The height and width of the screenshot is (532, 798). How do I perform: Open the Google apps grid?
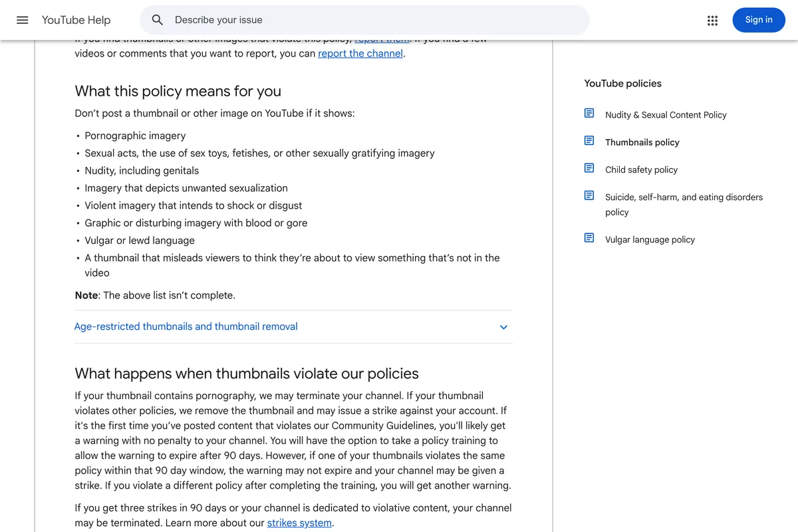click(712, 20)
